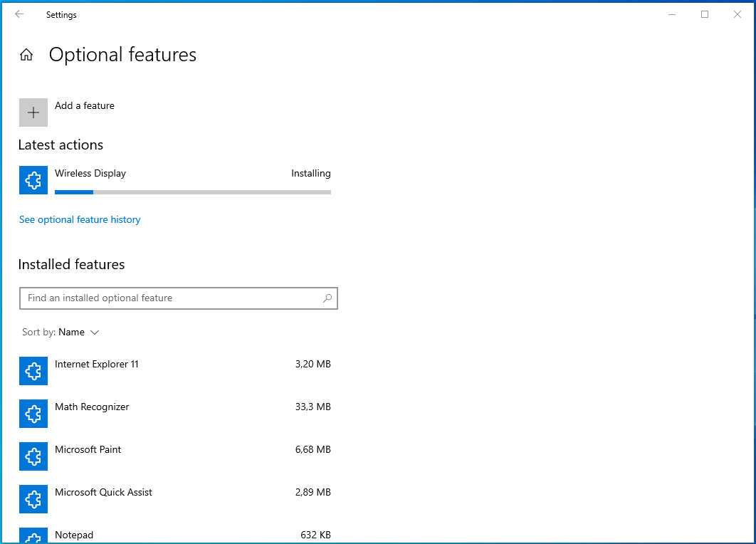Expand the Notepad feature entry
This screenshot has width=756, height=544.
click(175, 535)
